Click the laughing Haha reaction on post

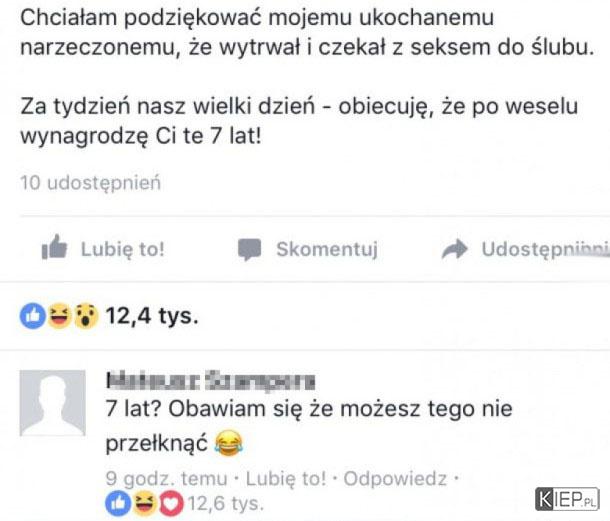pyautogui.click(x=59, y=316)
